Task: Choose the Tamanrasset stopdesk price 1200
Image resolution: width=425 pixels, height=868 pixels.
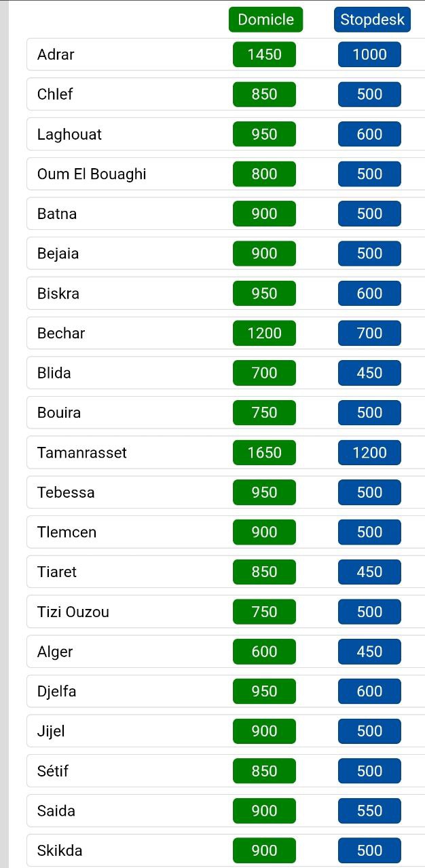Action: 369,452
